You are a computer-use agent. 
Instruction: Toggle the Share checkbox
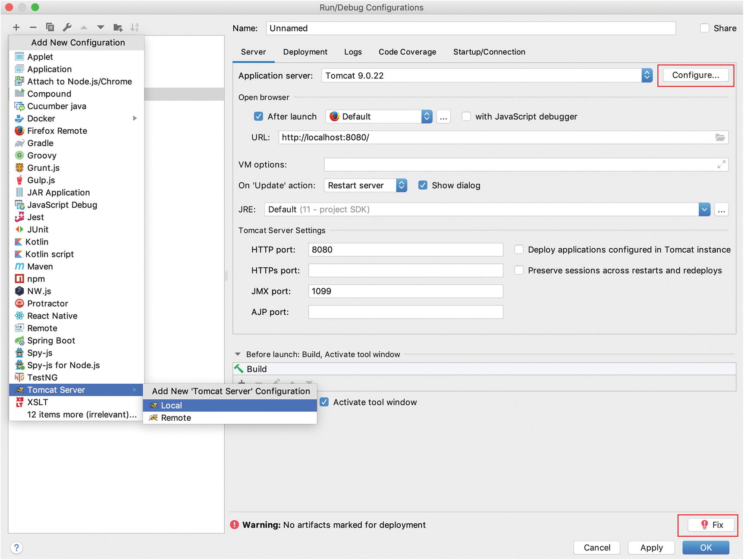[x=704, y=28]
